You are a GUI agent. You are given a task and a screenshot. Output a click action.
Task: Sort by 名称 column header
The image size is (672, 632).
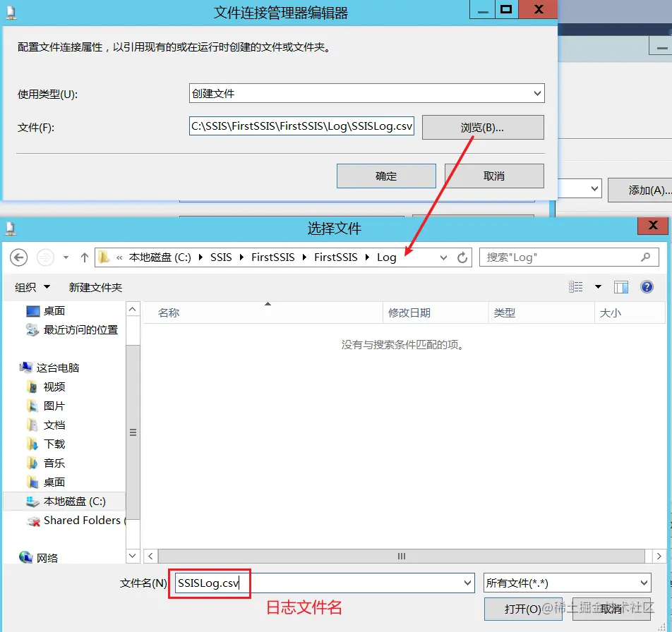263,312
